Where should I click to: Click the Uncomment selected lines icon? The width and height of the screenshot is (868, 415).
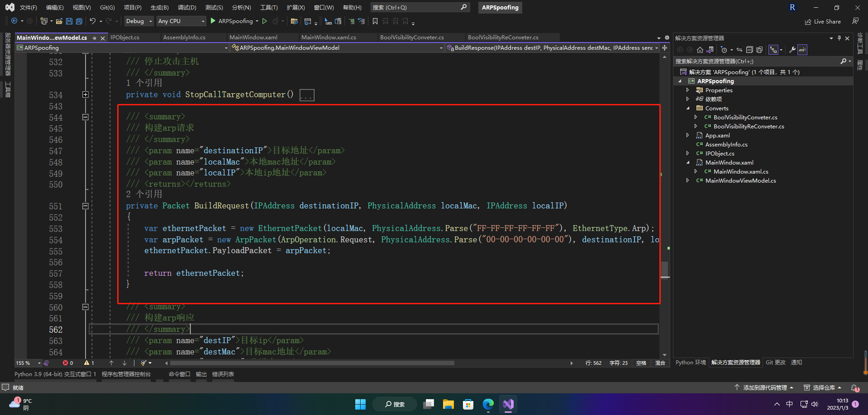[x=361, y=21]
